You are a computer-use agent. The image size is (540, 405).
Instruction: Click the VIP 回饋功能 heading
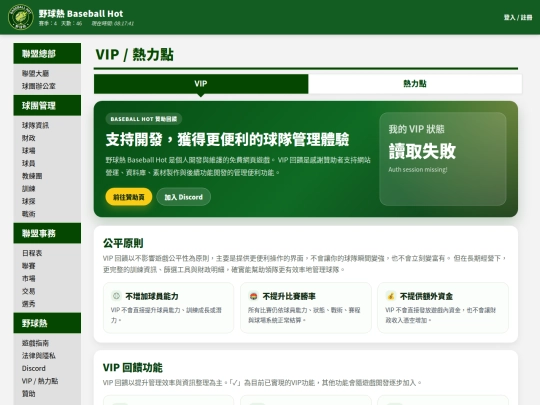tap(133, 367)
